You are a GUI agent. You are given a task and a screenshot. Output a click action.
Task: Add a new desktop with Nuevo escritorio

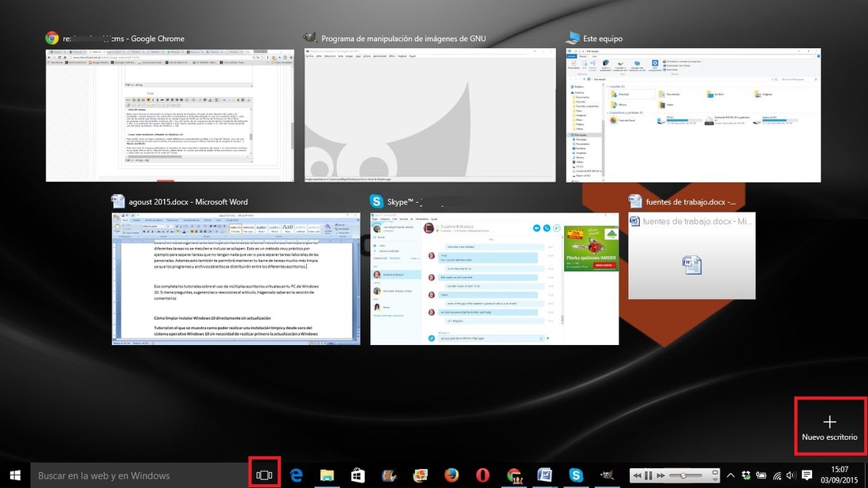coord(830,426)
